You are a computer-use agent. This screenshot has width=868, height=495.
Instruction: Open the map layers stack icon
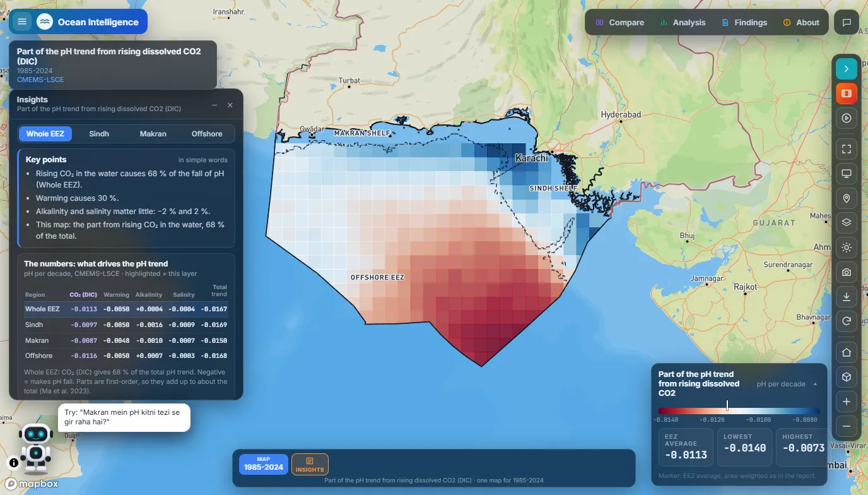[x=847, y=222]
